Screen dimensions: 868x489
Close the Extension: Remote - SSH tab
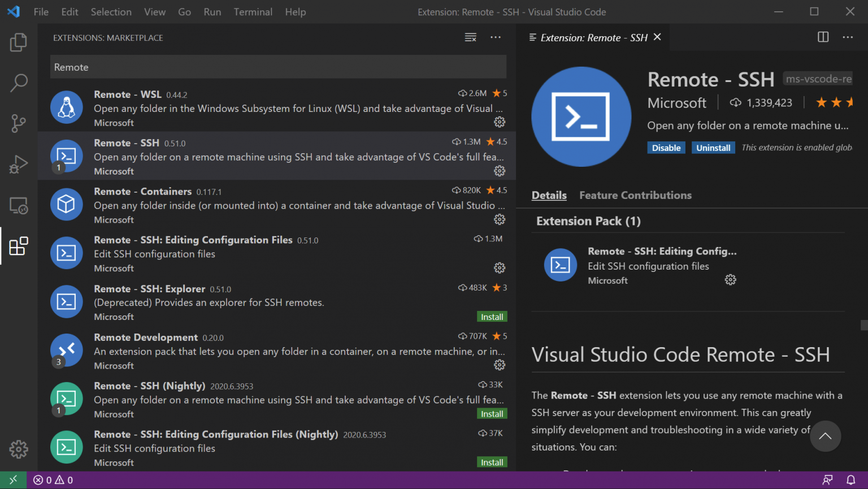click(x=657, y=37)
